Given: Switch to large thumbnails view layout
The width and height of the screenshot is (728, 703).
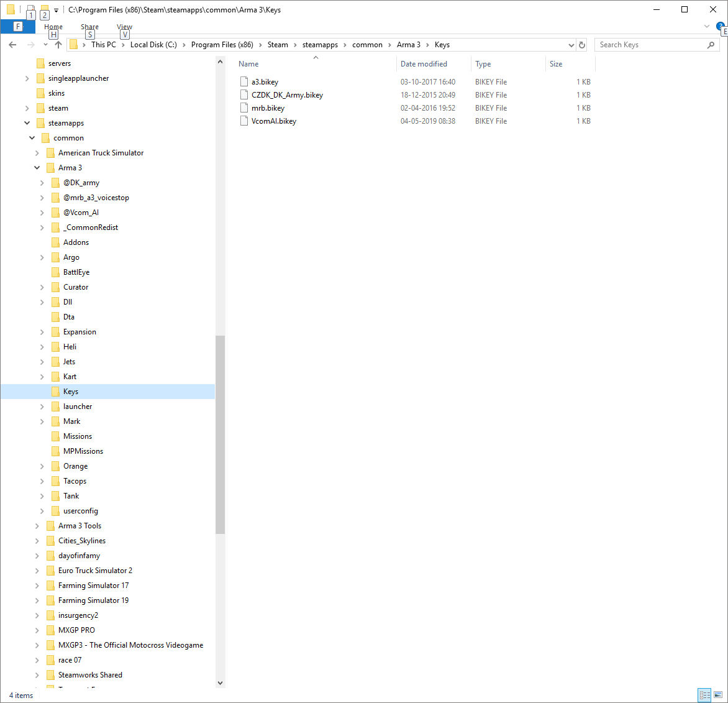Looking at the screenshot, I should pos(718,695).
